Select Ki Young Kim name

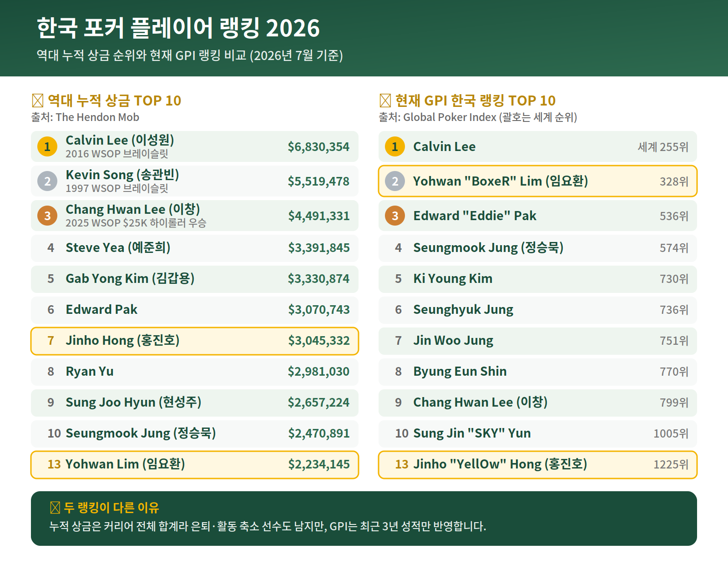click(453, 279)
